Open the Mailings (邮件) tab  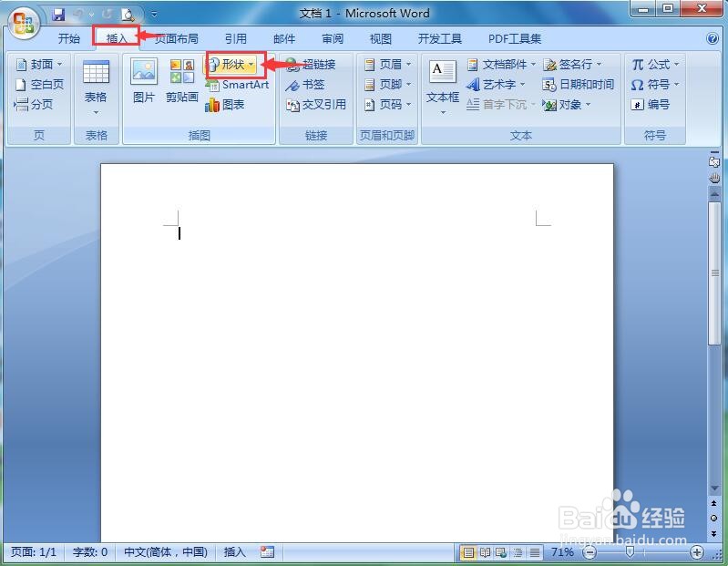coord(284,38)
